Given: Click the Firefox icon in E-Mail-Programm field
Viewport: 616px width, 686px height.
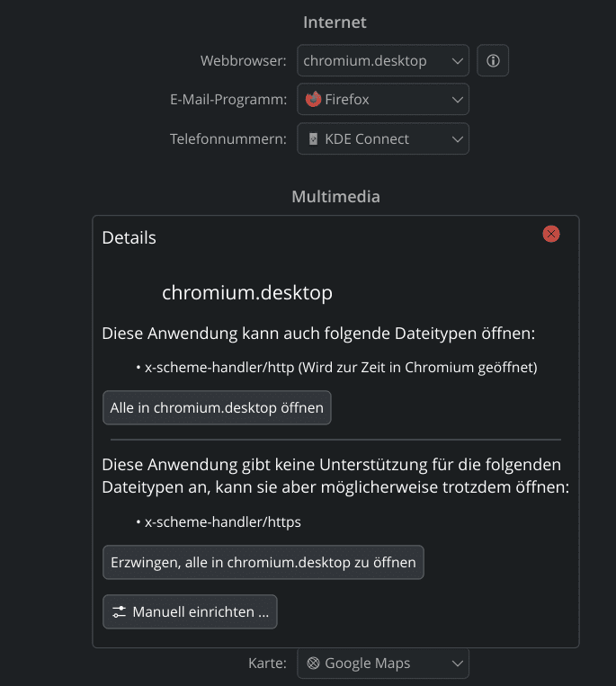Looking at the screenshot, I should (313, 99).
